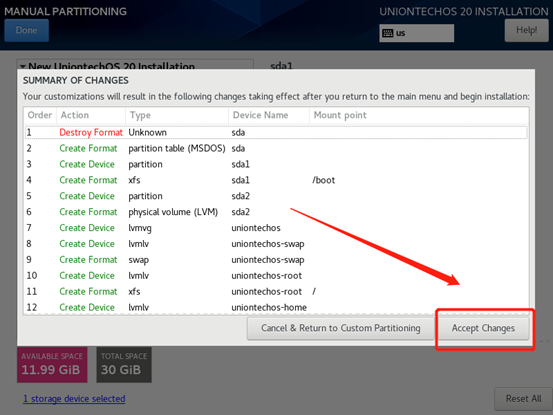The image size is (553, 415).
Task: Select row 11 xfs uniontechos-root mounted at /
Action: click(x=276, y=291)
